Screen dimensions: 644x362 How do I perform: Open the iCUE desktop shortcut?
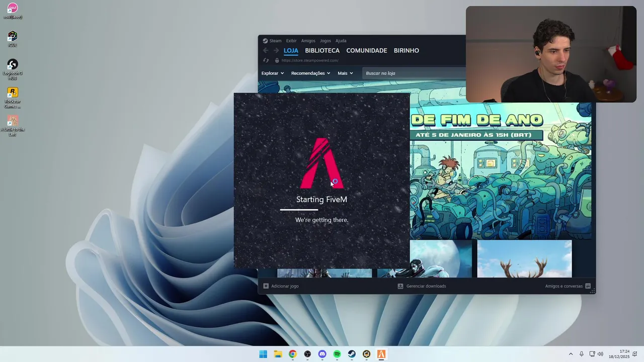[x=13, y=39]
